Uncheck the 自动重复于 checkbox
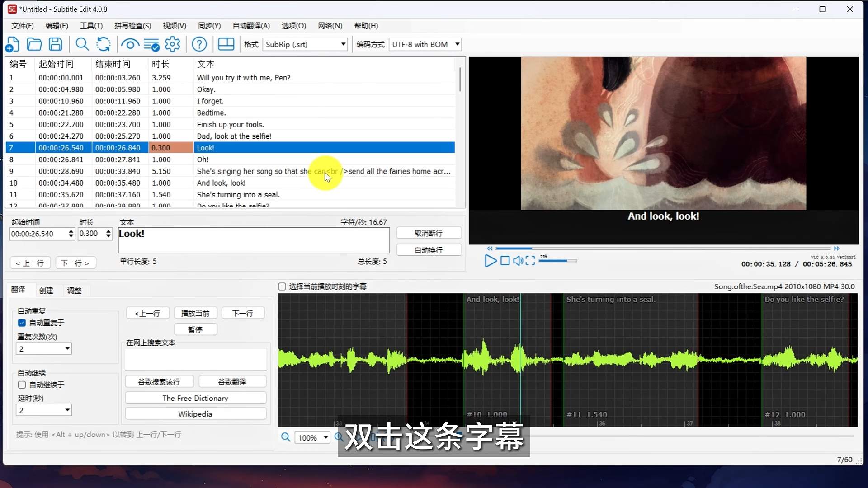The image size is (868, 488). tap(22, 323)
